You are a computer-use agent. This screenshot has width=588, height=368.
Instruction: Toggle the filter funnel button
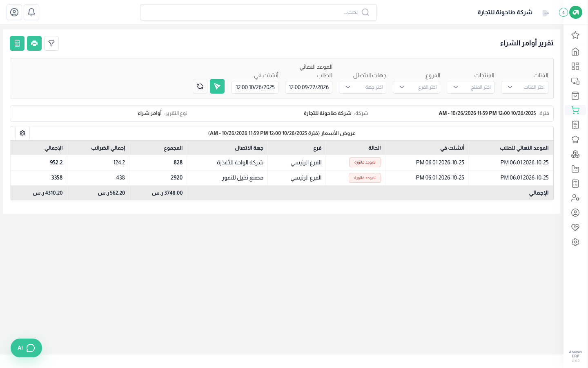[x=51, y=43]
